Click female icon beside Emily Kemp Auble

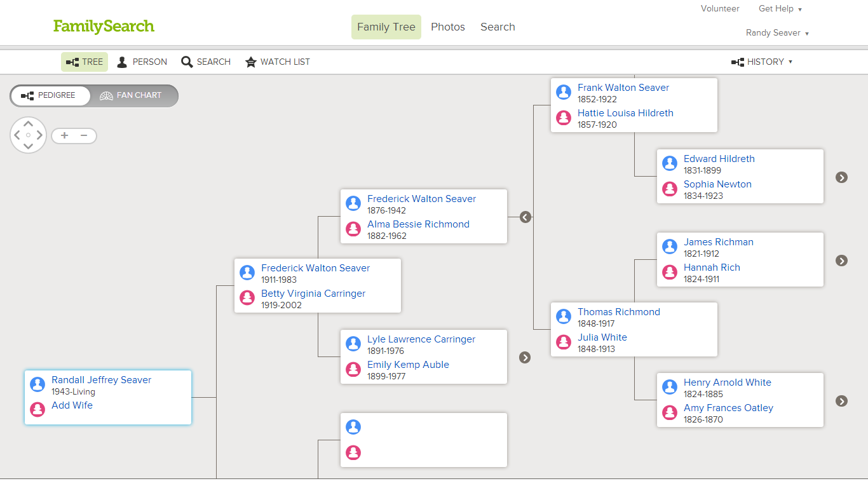(353, 369)
